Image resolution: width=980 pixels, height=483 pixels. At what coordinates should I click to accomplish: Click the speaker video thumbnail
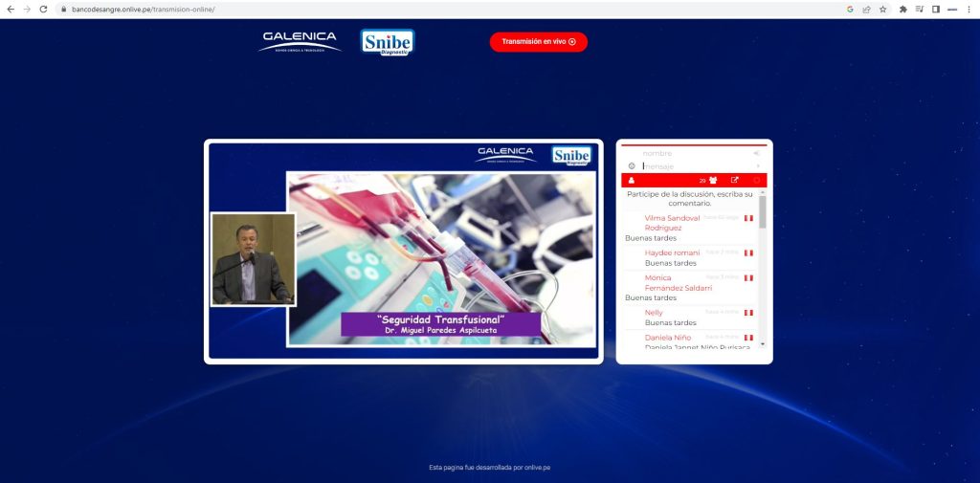(x=253, y=259)
